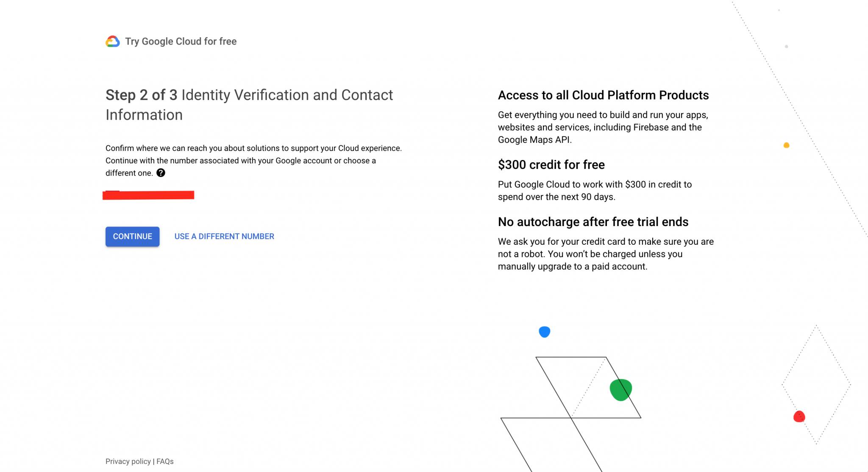This screenshot has width=868, height=472.
Task: Click the colorful cloud icon in the header
Action: [112, 41]
